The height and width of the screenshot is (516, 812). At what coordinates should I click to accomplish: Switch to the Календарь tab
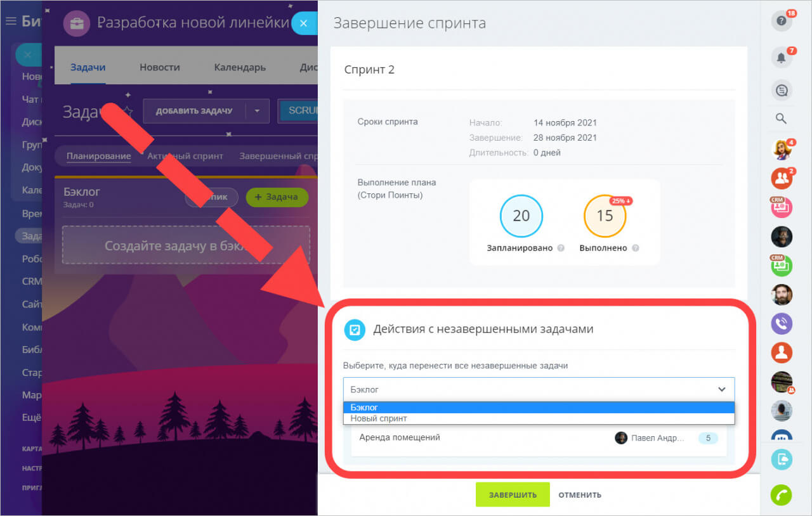point(239,66)
